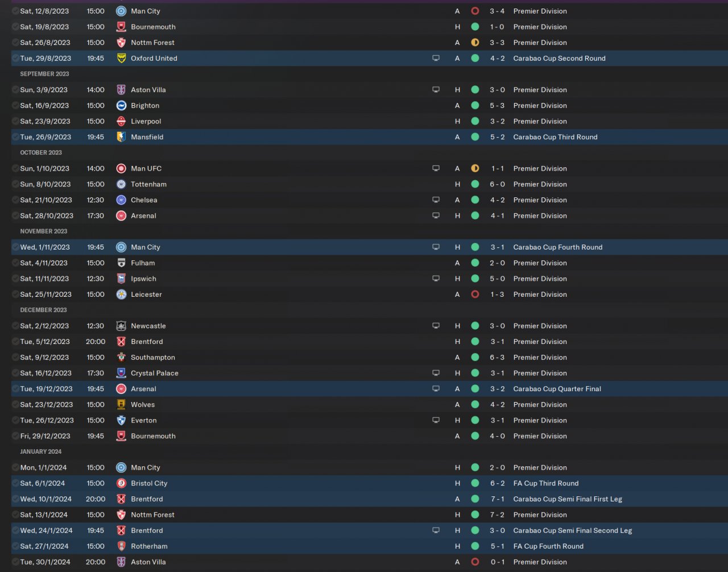
Task: Click the Wolves club badge
Action: [121, 404]
